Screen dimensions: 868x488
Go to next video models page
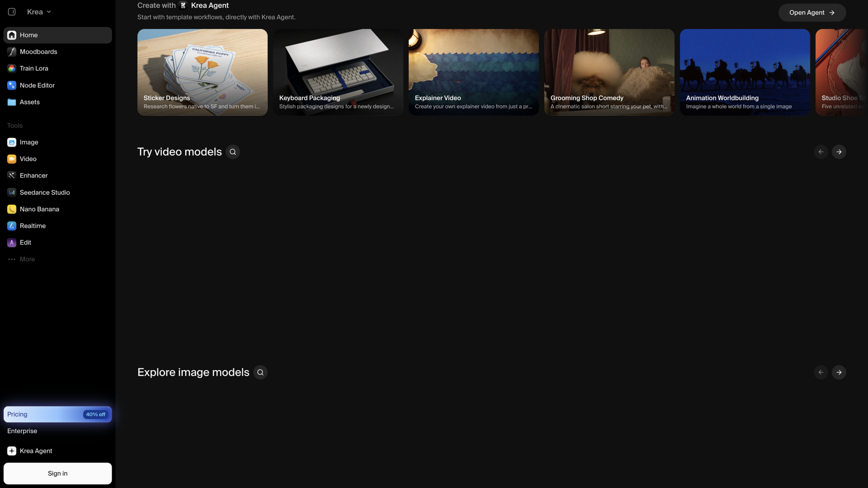tap(839, 152)
